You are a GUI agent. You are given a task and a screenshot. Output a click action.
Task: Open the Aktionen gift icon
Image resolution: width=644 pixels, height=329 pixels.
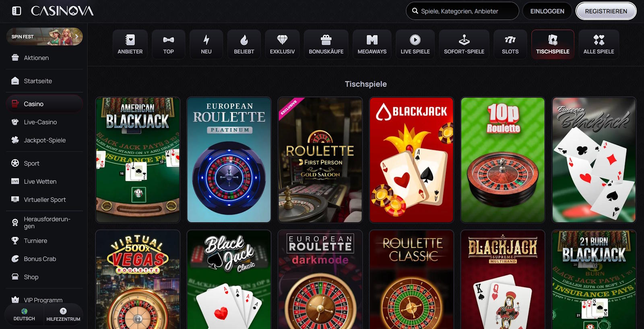[x=15, y=58]
